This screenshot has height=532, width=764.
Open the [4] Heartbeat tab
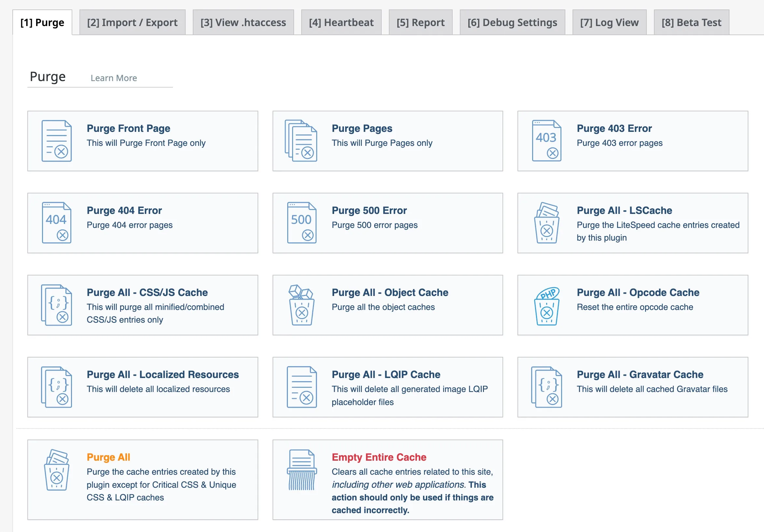pyautogui.click(x=341, y=22)
